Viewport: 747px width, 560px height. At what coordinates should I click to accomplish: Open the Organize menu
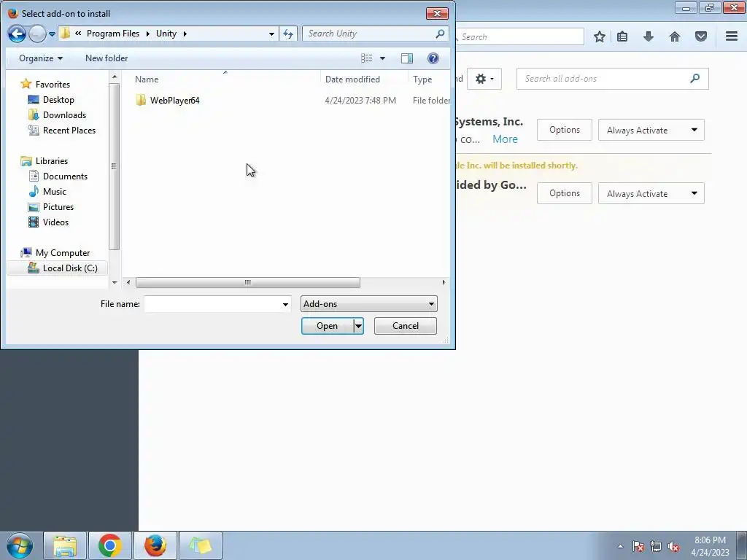click(x=41, y=58)
